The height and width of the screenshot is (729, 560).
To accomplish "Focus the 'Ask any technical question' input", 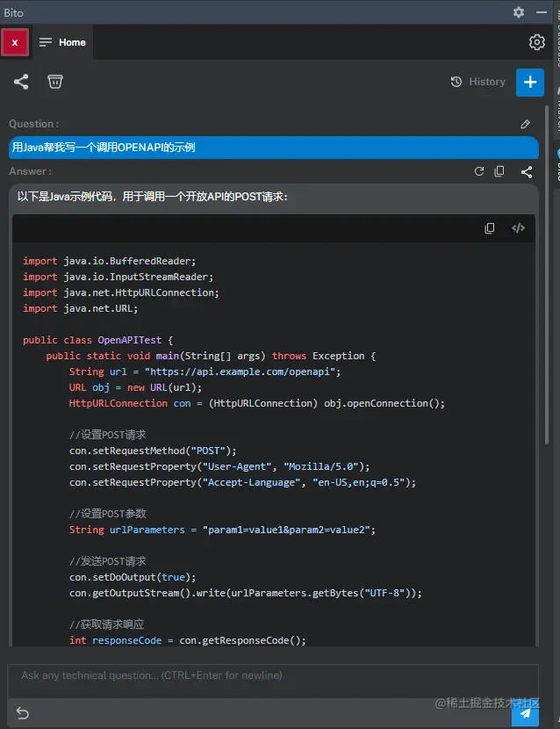I will 273,681.
